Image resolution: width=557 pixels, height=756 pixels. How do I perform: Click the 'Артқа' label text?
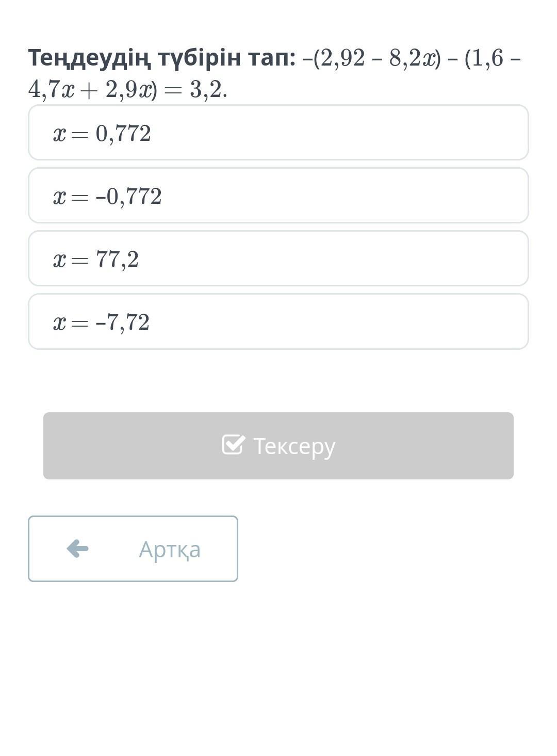(169, 549)
